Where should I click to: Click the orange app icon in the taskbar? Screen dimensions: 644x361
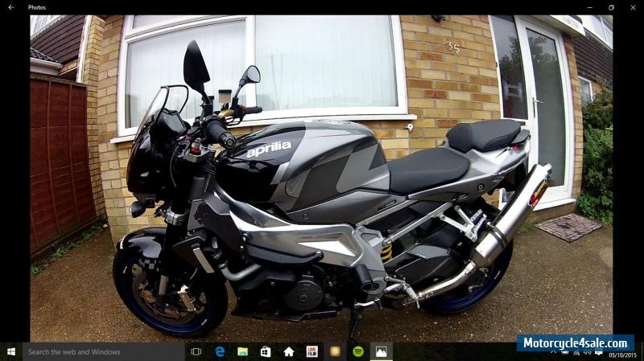[x=335, y=351]
